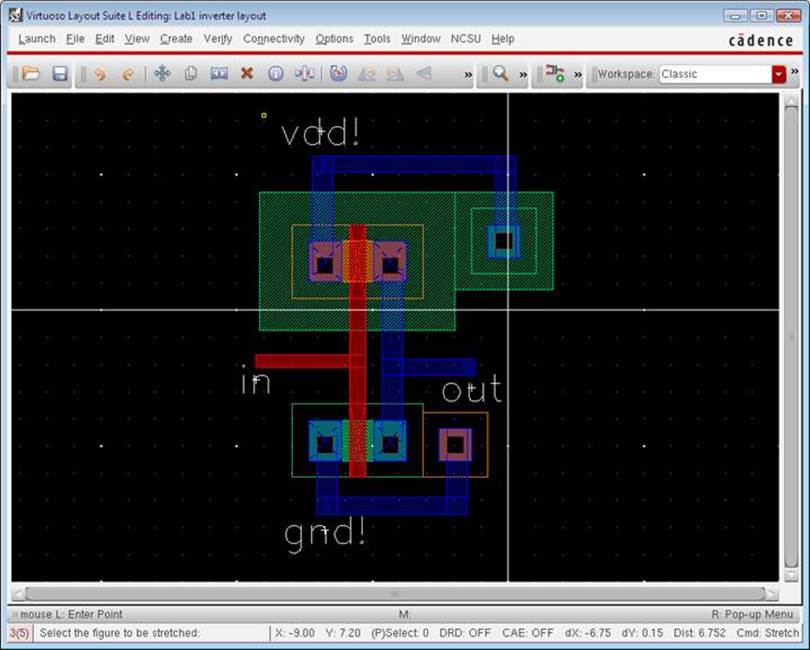Open the Properties info icon
Image resolution: width=810 pixels, height=650 pixels.
coord(275,74)
